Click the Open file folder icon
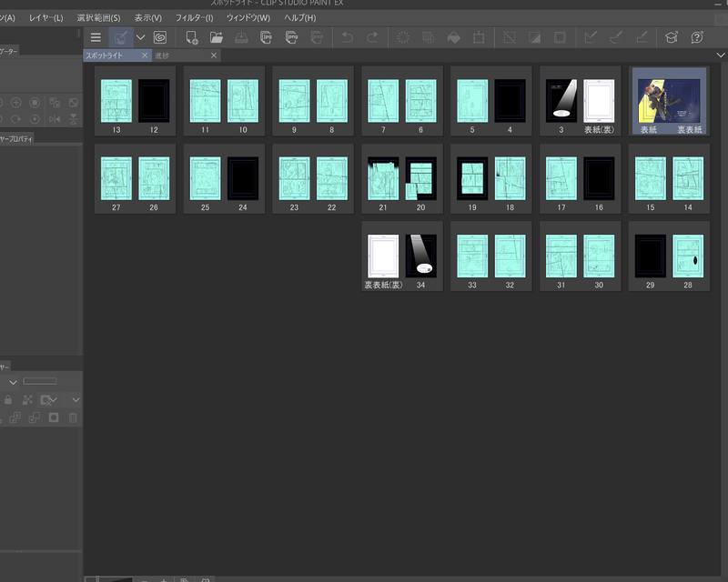Screen dimensions: 728x582 click(x=217, y=37)
